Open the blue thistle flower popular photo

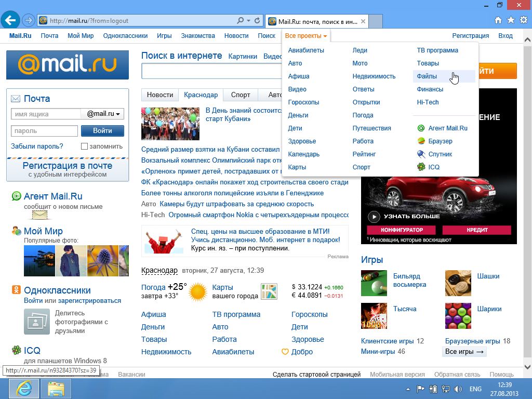tap(103, 261)
